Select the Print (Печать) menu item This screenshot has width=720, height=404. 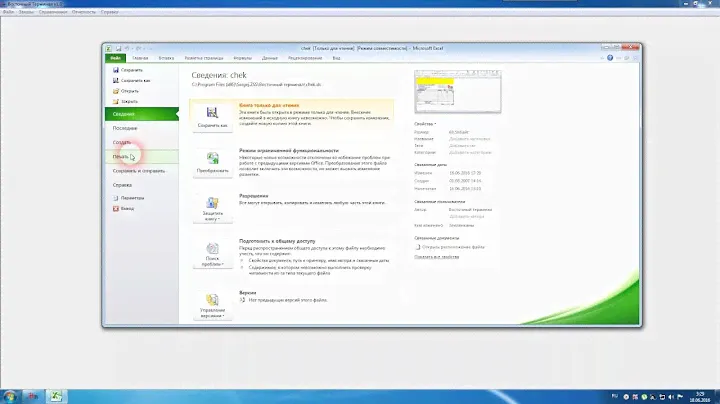[124, 156]
